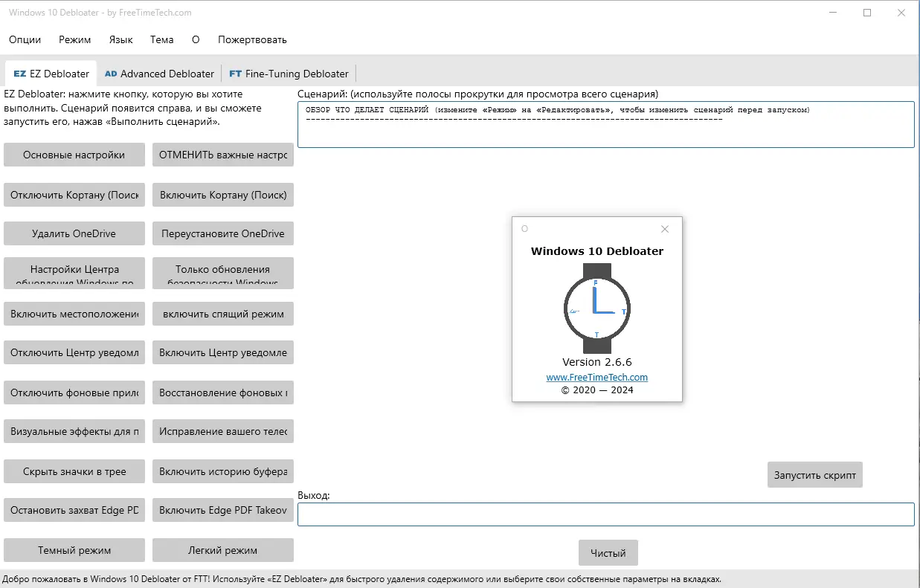The height and width of the screenshot is (588, 920).
Task: Click the Windows 10 Debloater dialog title
Action: tap(597, 251)
